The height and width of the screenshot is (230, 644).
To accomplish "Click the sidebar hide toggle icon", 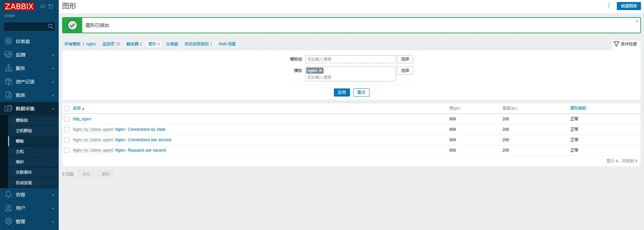I will 51,6.
